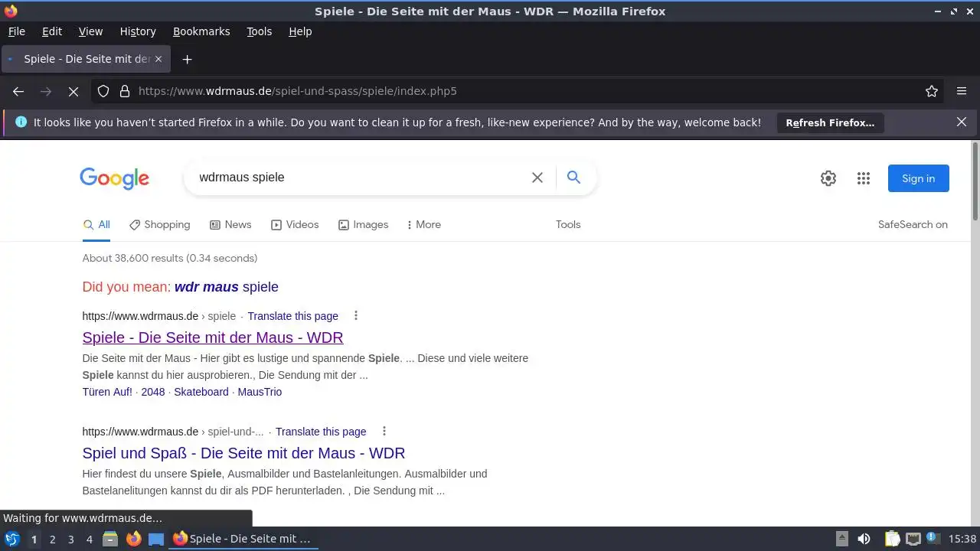Open the Edit menu

(52, 31)
